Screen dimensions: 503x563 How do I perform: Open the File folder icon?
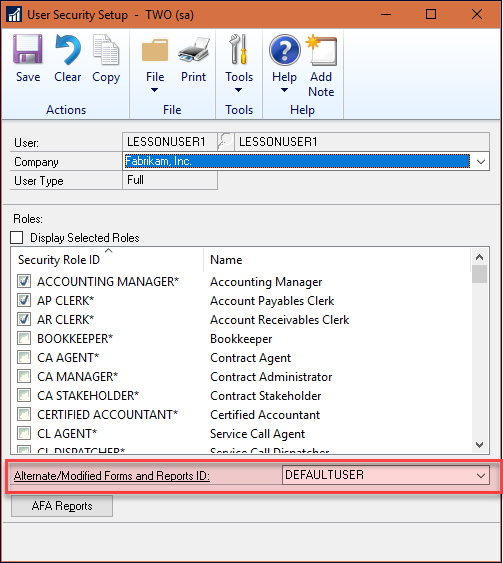point(155,50)
